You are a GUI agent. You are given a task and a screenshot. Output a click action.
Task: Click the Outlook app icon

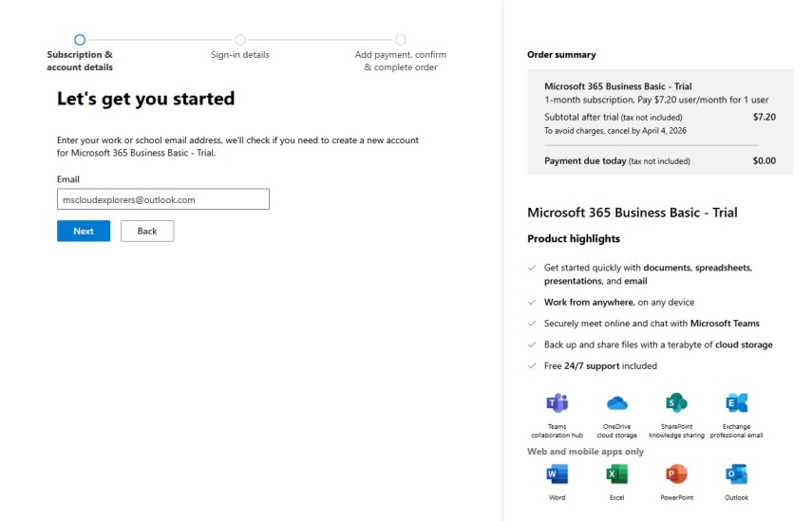pos(736,474)
